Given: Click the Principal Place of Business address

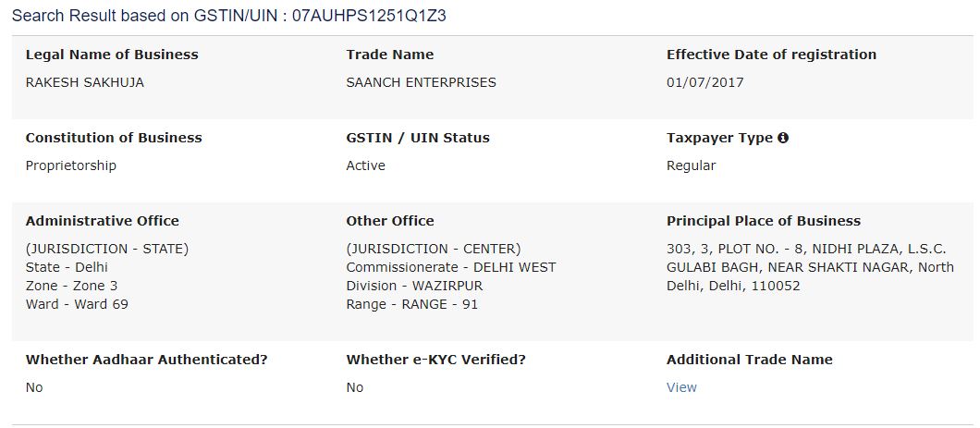Looking at the screenshot, I should pyautogui.click(x=810, y=267).
